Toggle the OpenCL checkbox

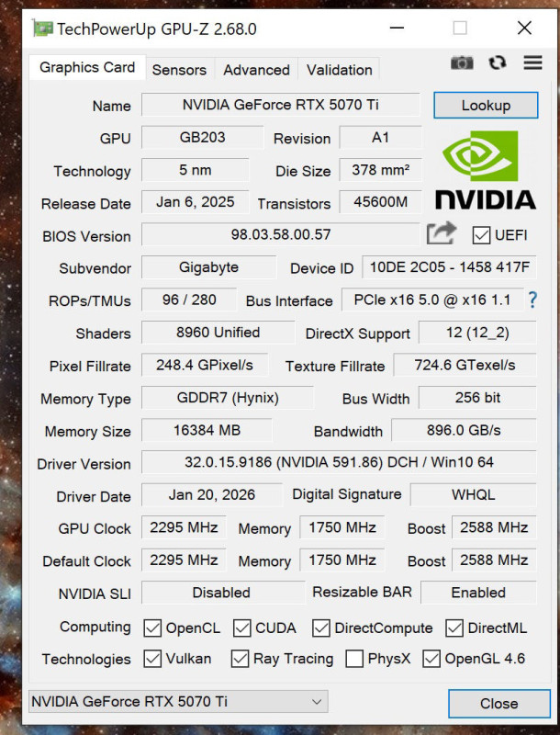tap(152, 628)
